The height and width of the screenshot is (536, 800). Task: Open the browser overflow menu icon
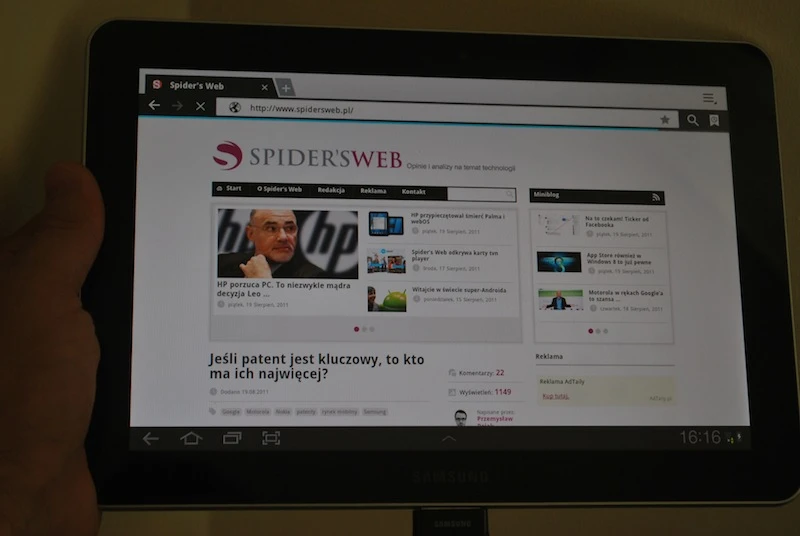coord(709,98)
